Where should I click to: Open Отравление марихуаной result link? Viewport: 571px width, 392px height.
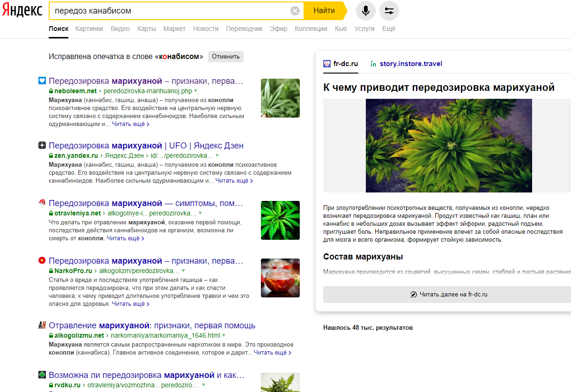click(152, 325)
